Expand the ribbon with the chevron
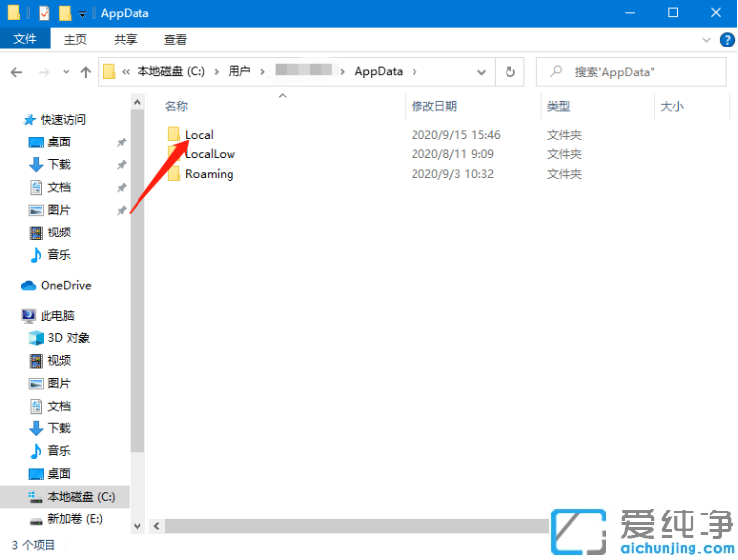The width and height of the screenshot is (738, 560). tap(706, 40)
